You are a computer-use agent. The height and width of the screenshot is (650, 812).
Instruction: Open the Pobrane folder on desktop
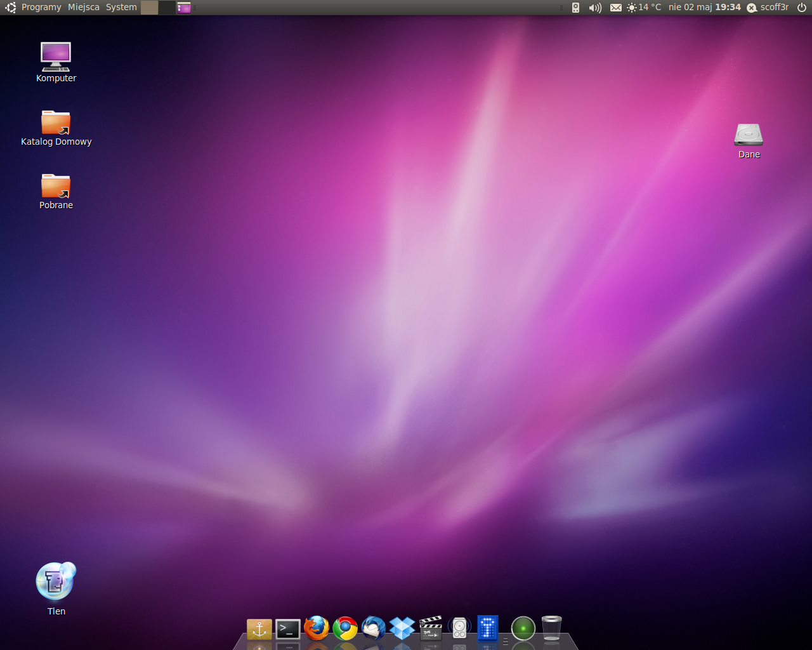click(x=56, y=192)
